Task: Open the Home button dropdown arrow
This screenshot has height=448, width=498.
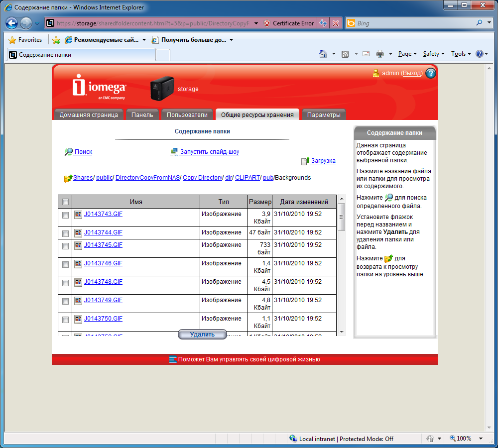Action: 334,54
